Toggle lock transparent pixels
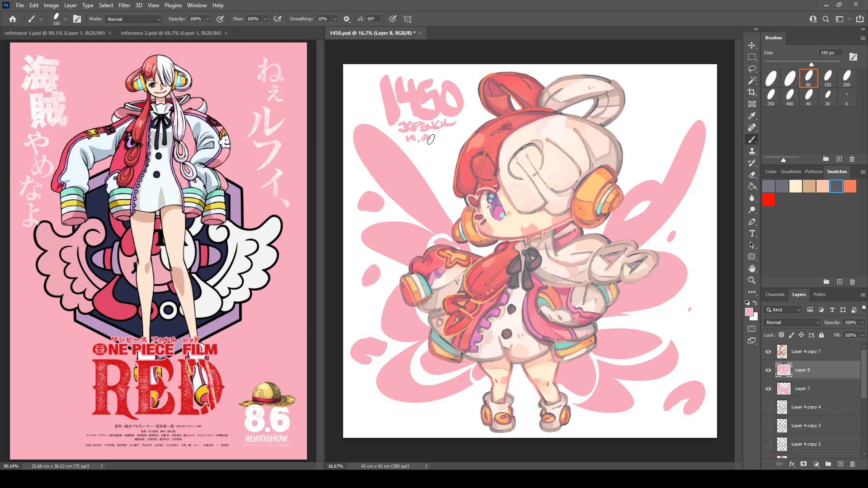This screenshot has height=488, width=868. pyautogui.click(x=781, y=335)
